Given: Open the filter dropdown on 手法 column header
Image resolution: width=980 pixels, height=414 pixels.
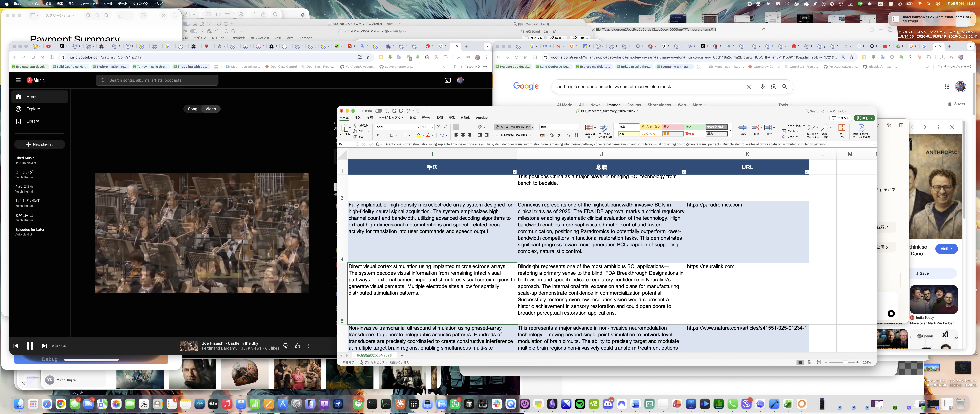Looking at the screenshot, I should pyautogui.click(x=514, y=172).
